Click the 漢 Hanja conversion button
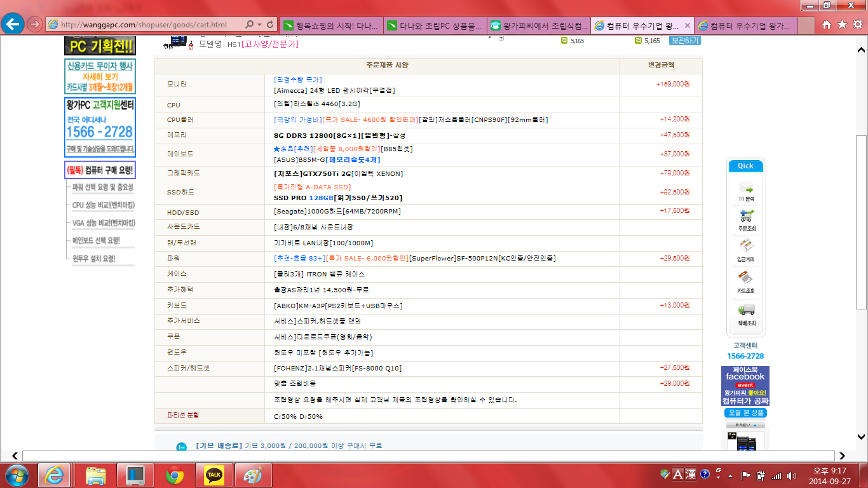The width and height of the screenshot is (868, 488). [x=691, y=473]
